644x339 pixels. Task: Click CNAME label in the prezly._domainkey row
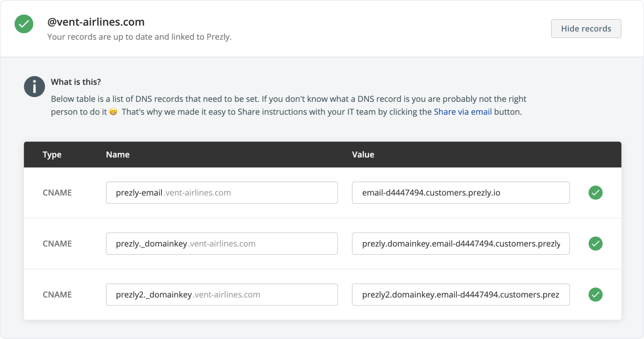pyautogui.click(x=57, y=244)
